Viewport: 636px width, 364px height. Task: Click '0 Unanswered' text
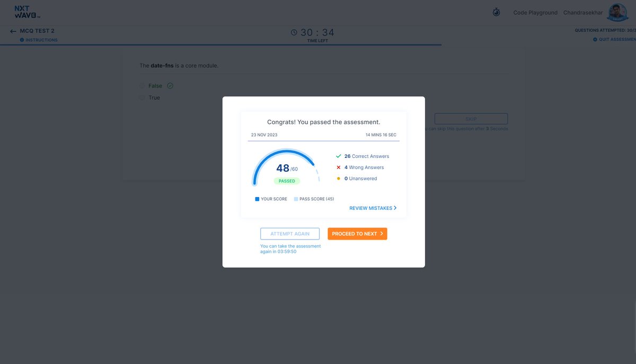tap(361, 179)
